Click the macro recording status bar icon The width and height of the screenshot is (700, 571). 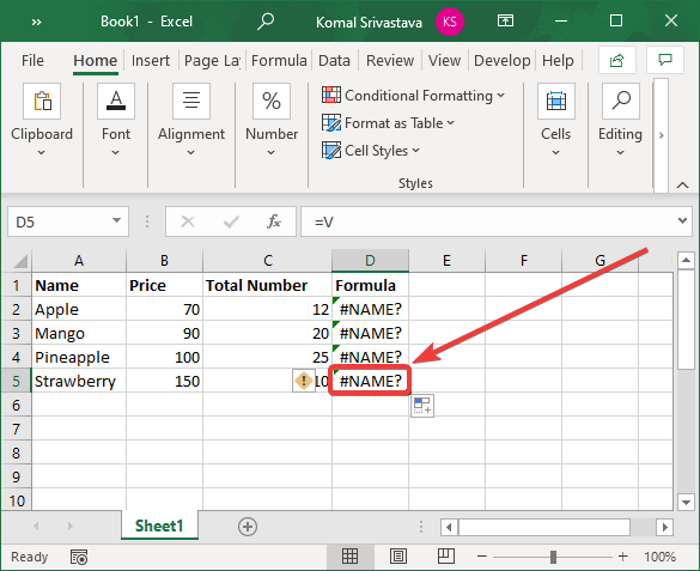coord(80,557)
